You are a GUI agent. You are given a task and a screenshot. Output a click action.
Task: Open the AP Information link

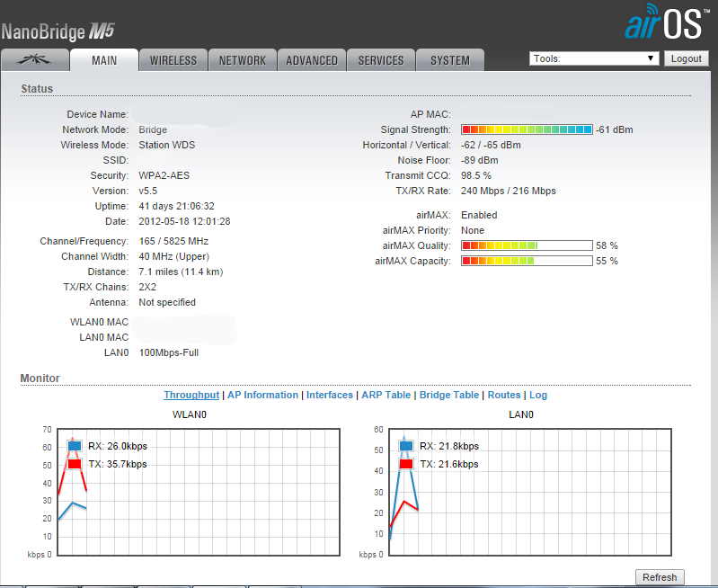262,395
